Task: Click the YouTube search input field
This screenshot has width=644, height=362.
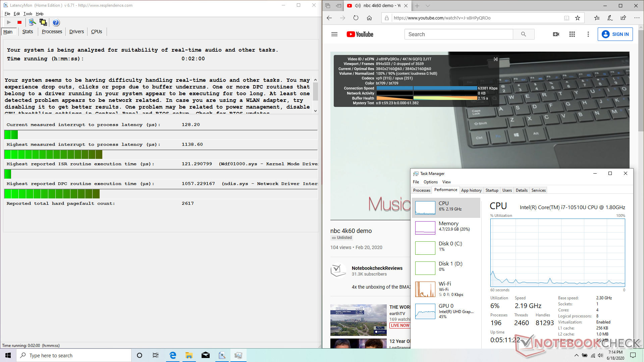Action: click(459, 34)
